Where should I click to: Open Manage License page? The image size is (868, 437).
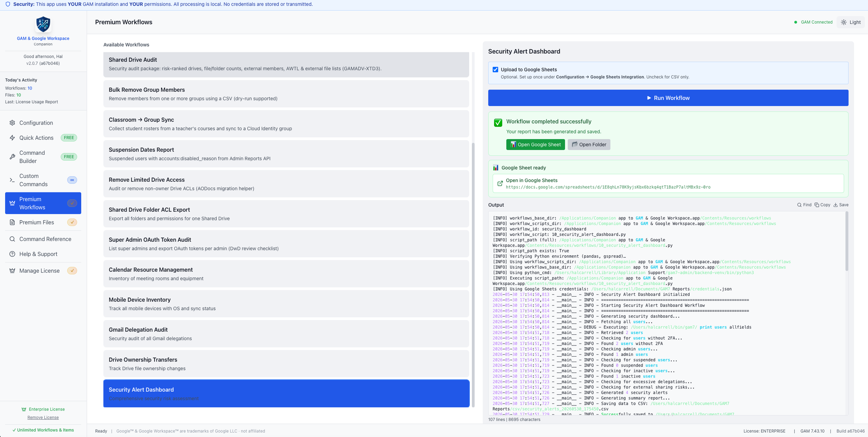43,271
